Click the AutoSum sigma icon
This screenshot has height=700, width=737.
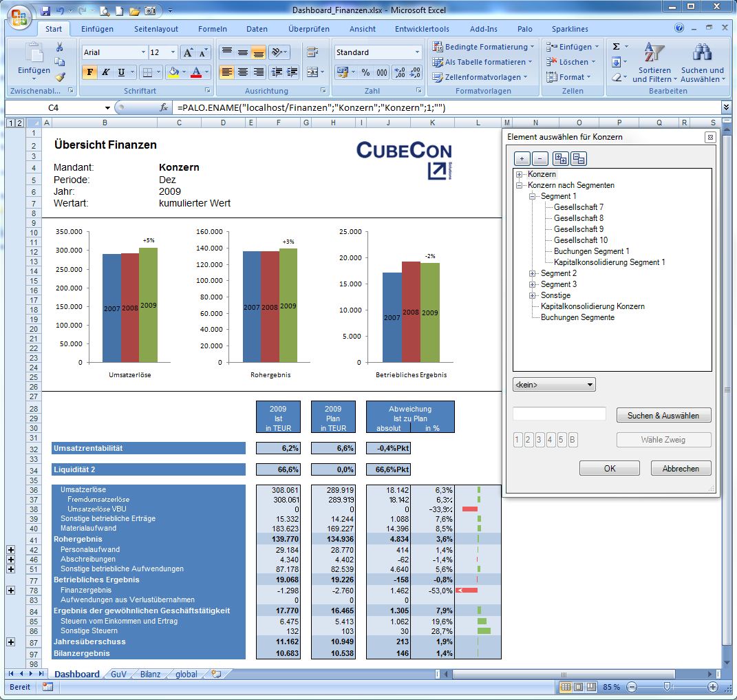pos(616,47)
